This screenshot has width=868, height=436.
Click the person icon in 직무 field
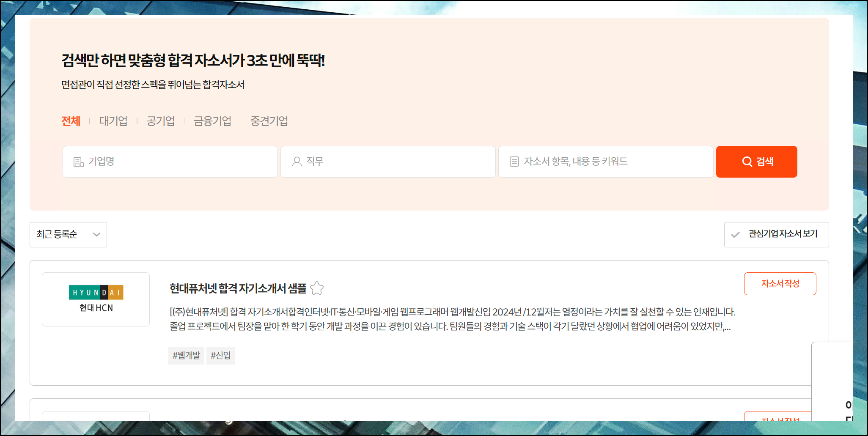click(297, 162)
